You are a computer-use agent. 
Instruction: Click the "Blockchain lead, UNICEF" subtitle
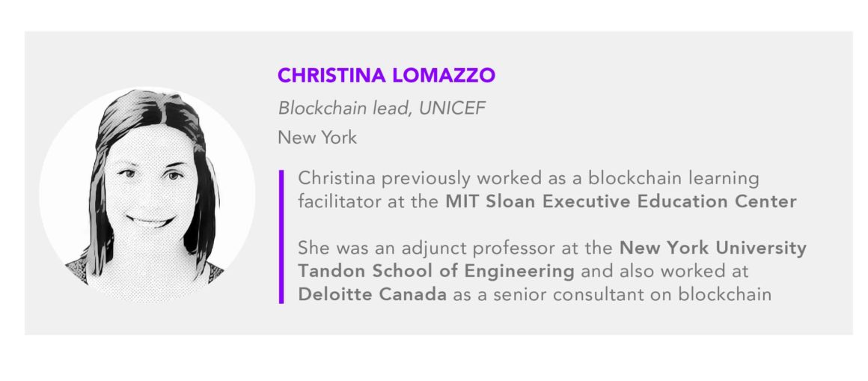point(382,109)
